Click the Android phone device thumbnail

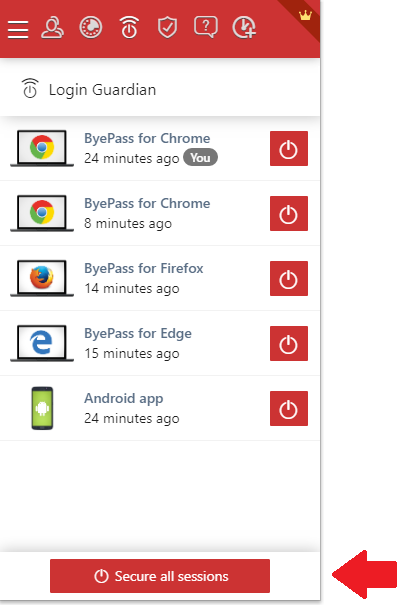[42, 408]
